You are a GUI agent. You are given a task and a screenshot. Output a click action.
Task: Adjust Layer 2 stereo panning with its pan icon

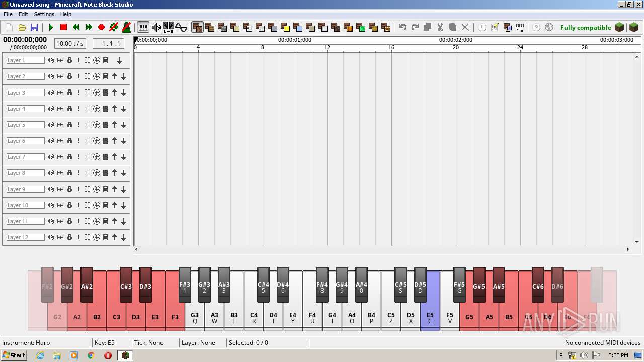click(x=60, y=76)
